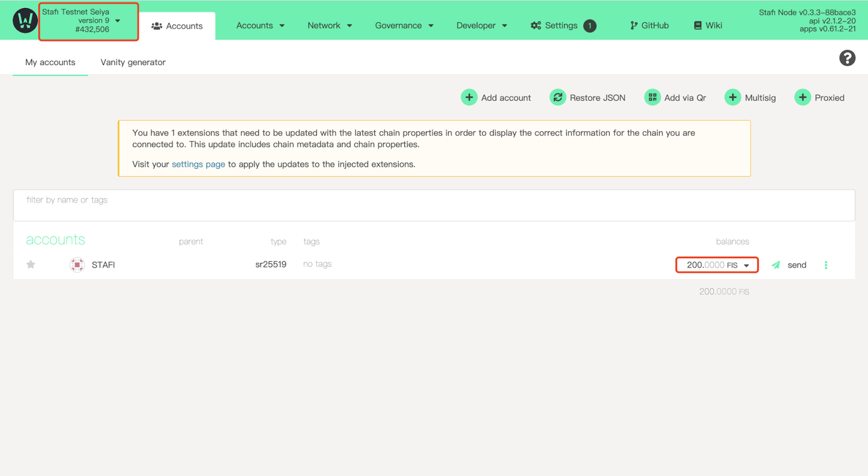Expand the Developer dropdown menu
This screenshot has height=476, width=868.
click(x=482, y=25)
